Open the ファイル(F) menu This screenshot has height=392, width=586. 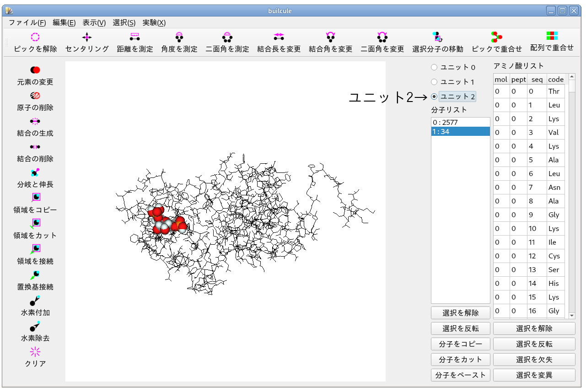27,23
